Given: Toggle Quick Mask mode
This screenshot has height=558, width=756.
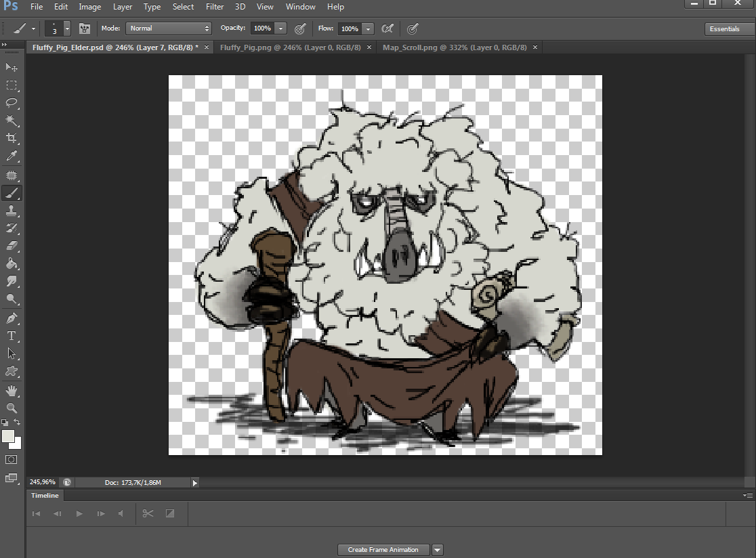Looking at the screenshot, I should (12, 459).
